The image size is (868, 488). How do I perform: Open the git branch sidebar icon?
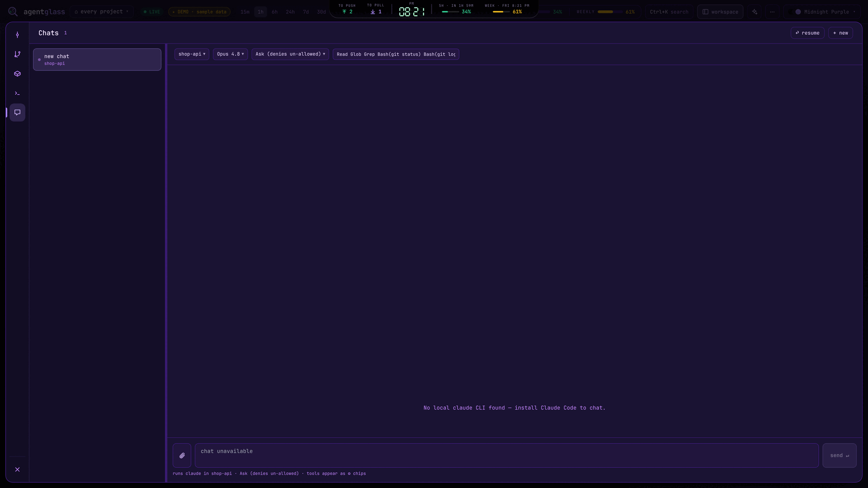coord(17,54)
